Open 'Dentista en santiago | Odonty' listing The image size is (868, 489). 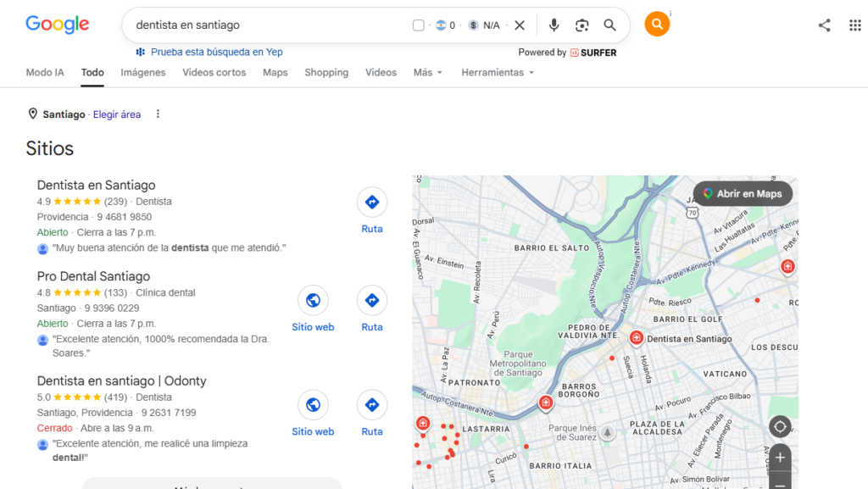tap(122, 381)
